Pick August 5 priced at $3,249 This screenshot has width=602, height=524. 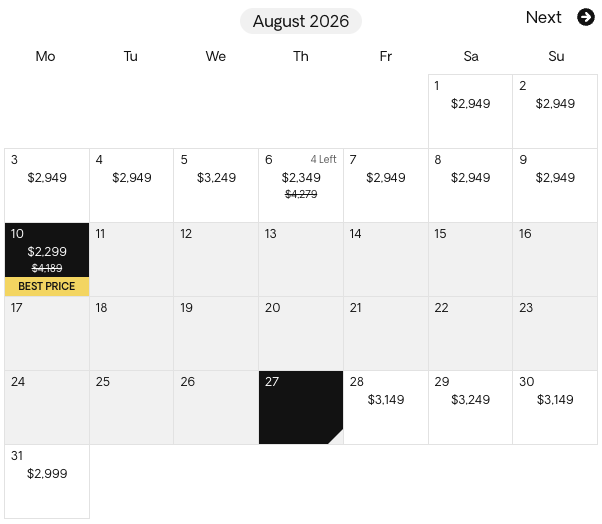(x=216, y=185)
